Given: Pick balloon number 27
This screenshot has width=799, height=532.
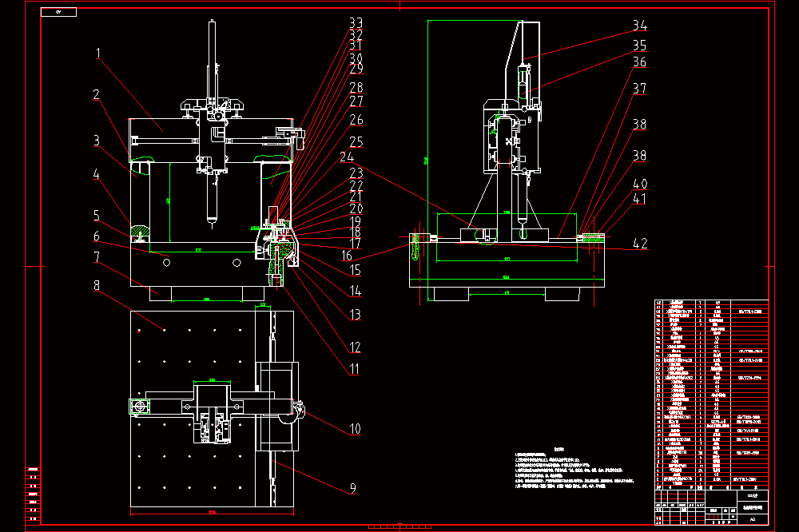Looking at the screenshot, I should tap(356, 101).
